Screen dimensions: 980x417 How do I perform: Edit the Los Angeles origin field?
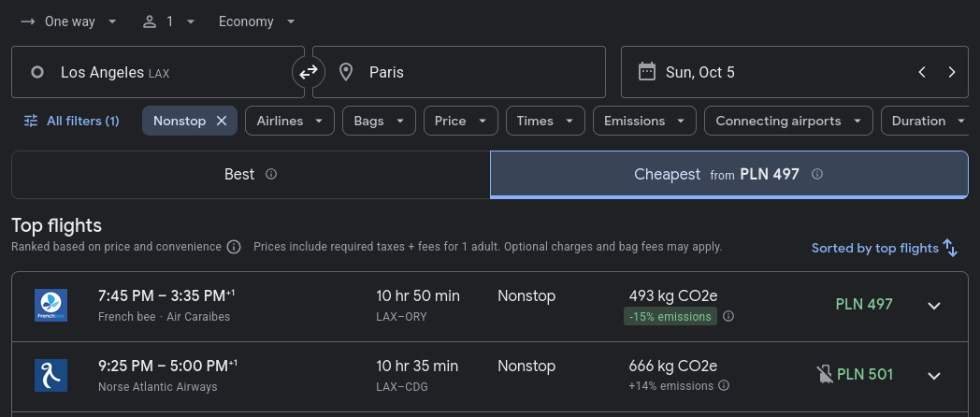[x=158, y=72]
